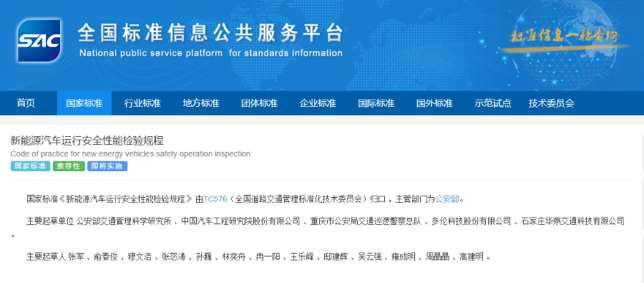Open the 首页 home tab
The width and height of the screenshot is (644, 283).
click(26, 103)
